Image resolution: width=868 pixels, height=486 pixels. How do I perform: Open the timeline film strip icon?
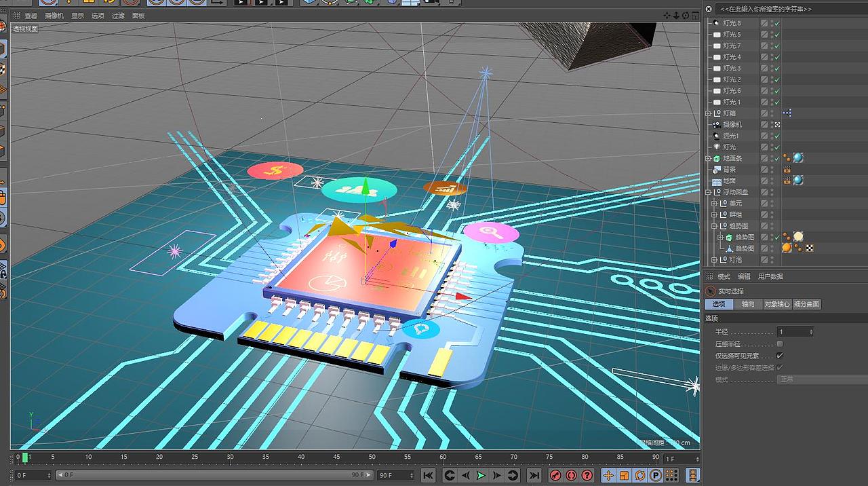pyautogui.click(x=692, y=475)
